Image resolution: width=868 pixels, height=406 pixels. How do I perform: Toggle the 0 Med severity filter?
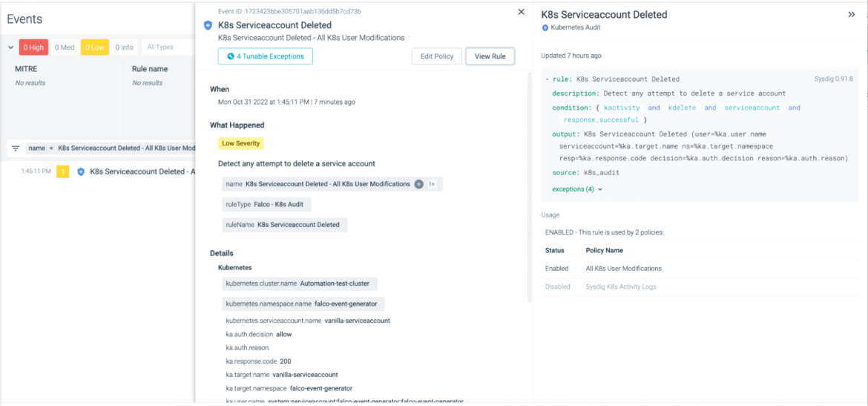65,47
